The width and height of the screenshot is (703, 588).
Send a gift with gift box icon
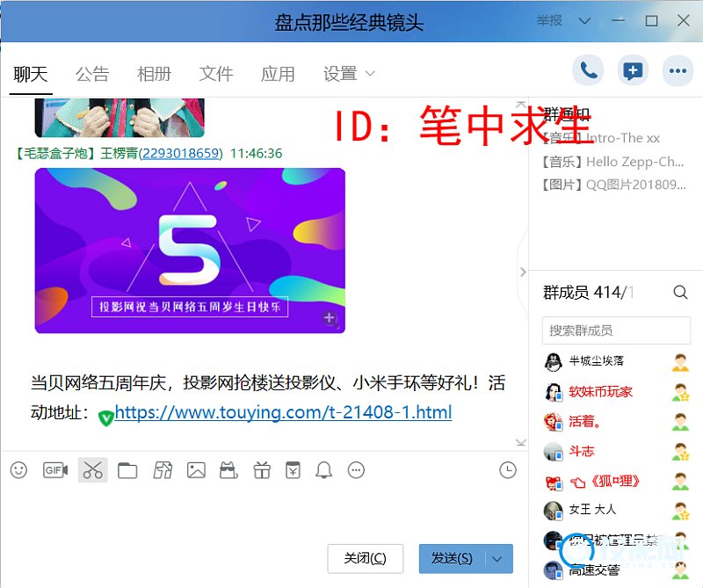[262, 470]
